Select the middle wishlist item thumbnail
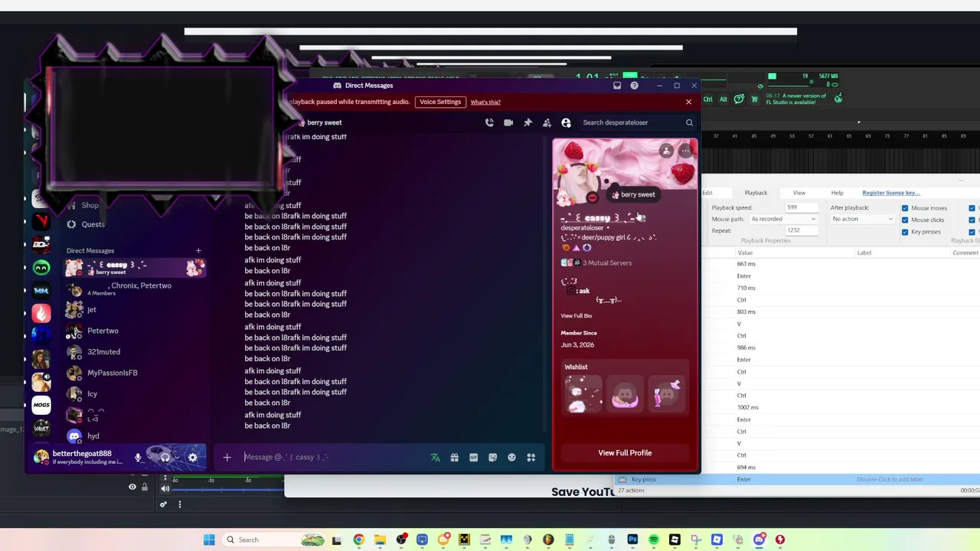The image size is (980, 551). [625, 394]
